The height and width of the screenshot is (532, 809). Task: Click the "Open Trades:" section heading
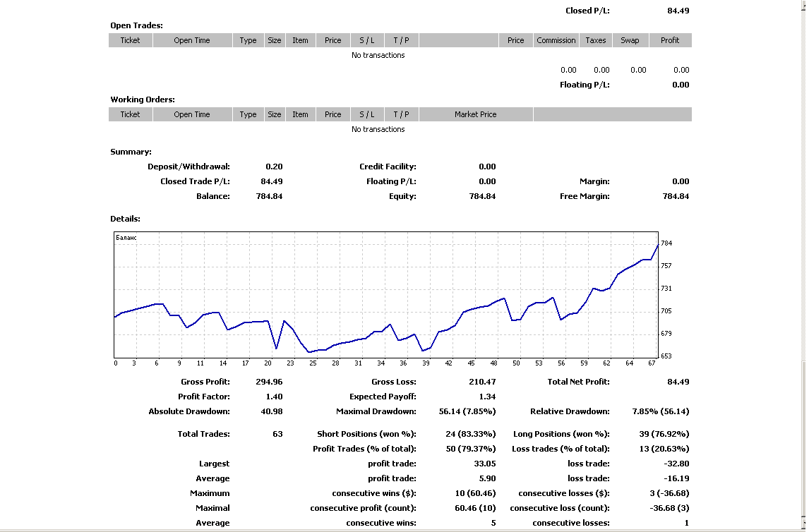[x=137, y=25]
